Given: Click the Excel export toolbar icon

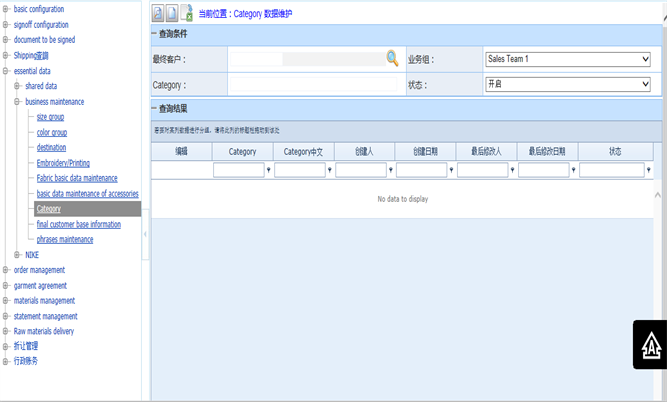Looking at the screenshot, I should point(187,13).
